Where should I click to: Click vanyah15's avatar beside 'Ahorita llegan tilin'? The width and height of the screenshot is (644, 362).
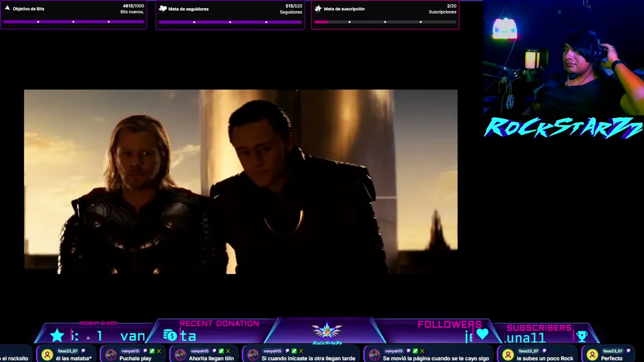click(180, 355)
